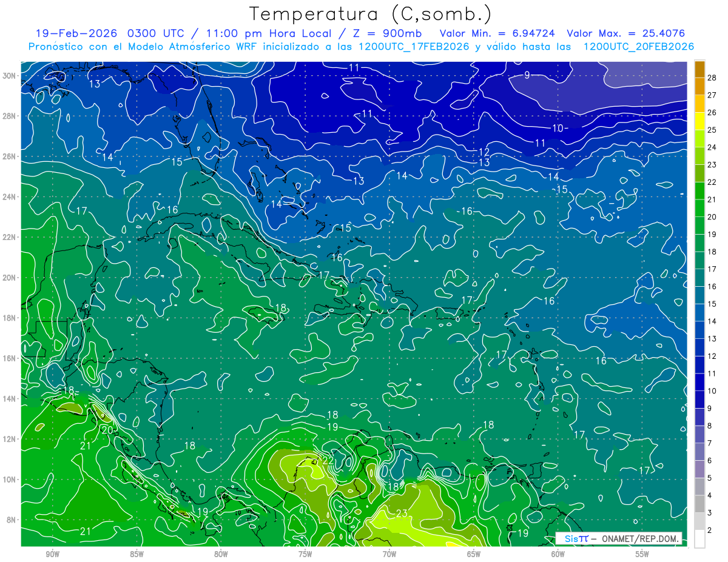The width and height of the screenshot is (728, 562).
Task: Click the "8N" latitude axis label
Action: [x=12, y=520]
